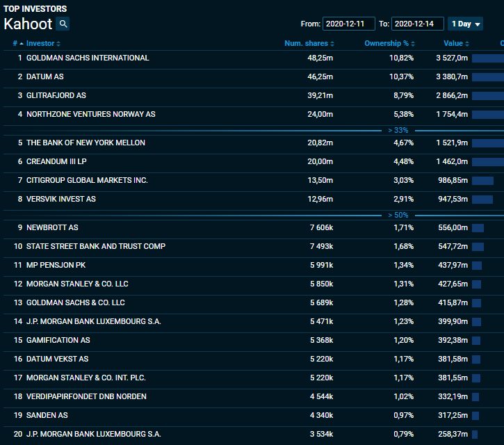
Task: Click the 986,85m value cell
Action: point(453,180)
